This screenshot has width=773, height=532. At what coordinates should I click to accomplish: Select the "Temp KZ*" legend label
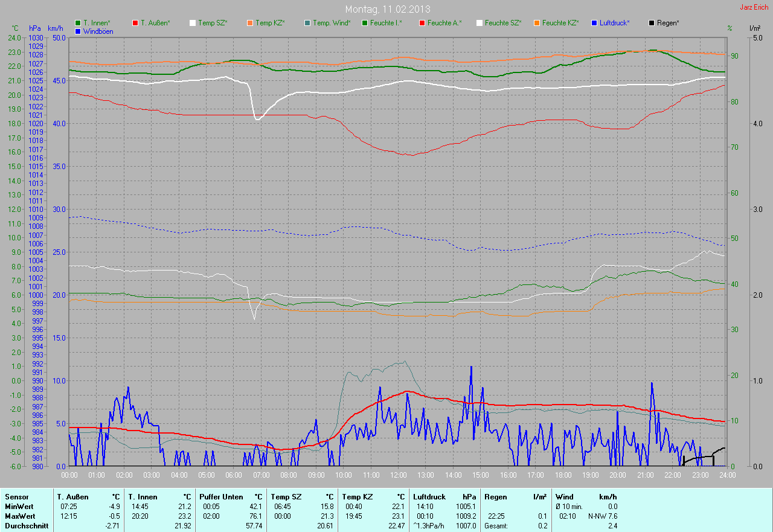[x=270, y=23]
